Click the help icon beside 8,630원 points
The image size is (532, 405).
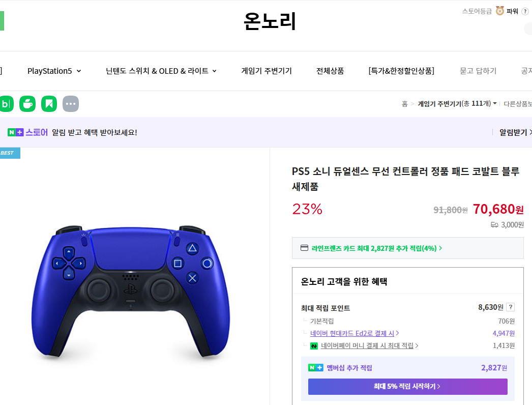point(511,307)
